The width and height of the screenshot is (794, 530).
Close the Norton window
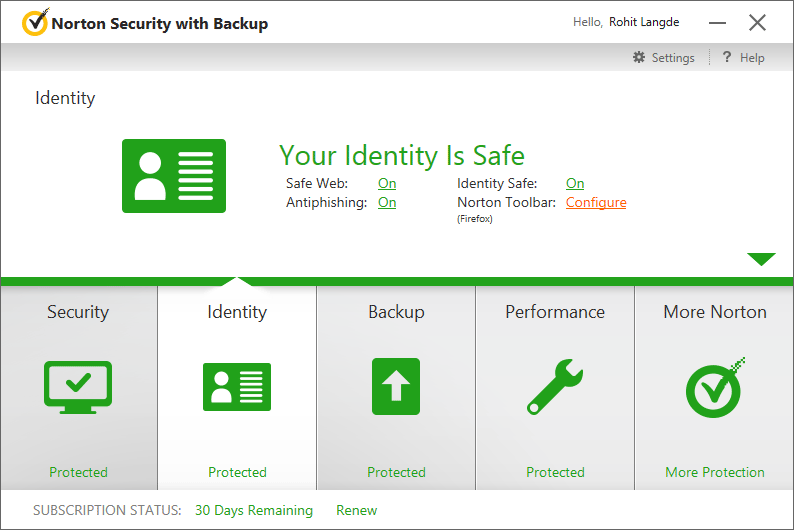coord(758,22)
